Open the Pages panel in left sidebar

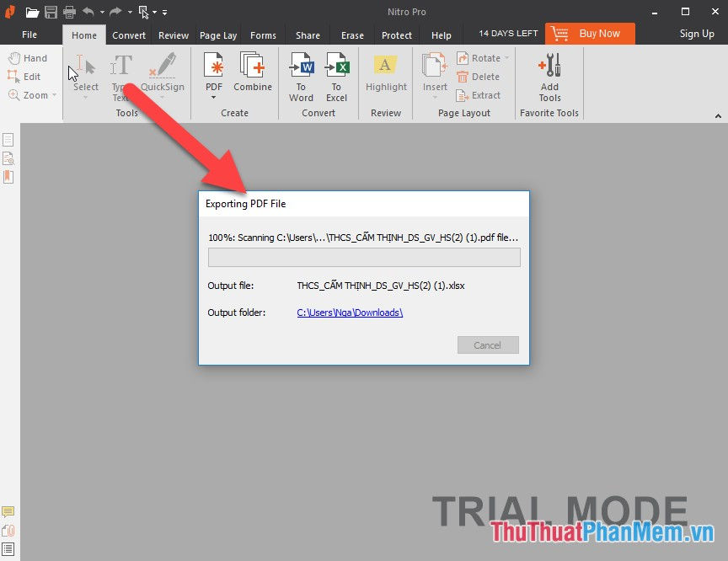[x=8, y=140]
